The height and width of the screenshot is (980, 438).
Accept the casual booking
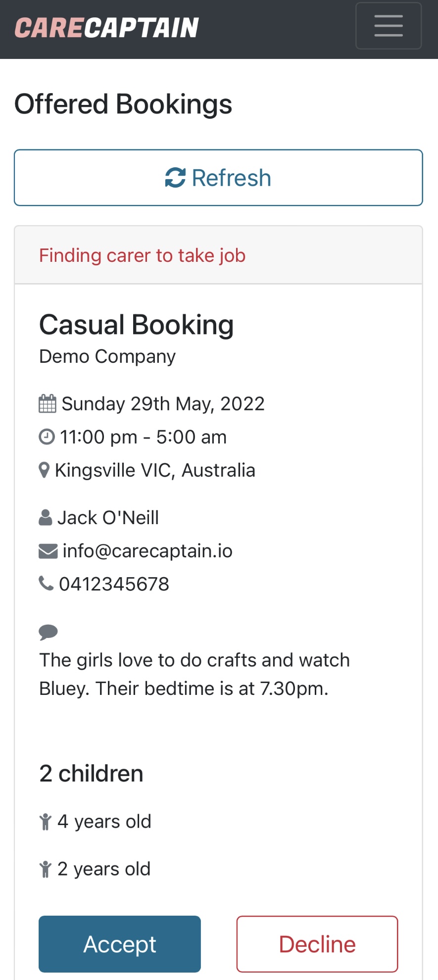click(x=120, y=944)
